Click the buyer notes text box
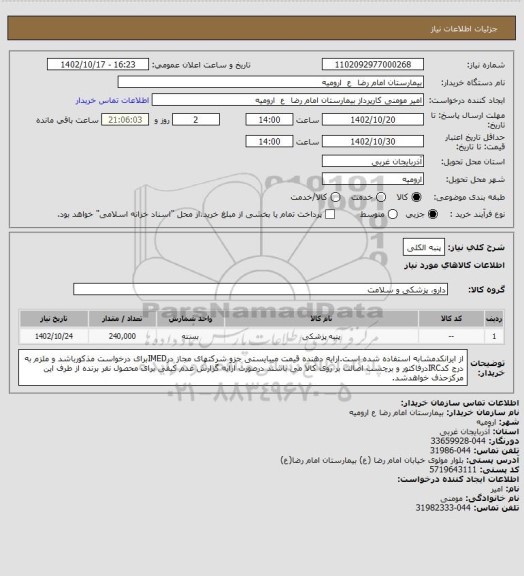This screenshot has width=524, height=576. point(243,367)
